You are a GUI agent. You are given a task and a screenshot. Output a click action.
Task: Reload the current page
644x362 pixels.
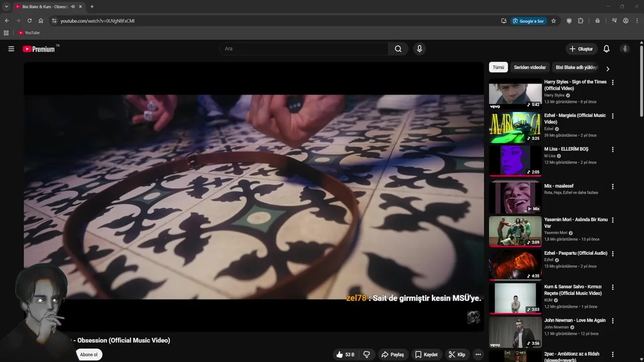29,21
